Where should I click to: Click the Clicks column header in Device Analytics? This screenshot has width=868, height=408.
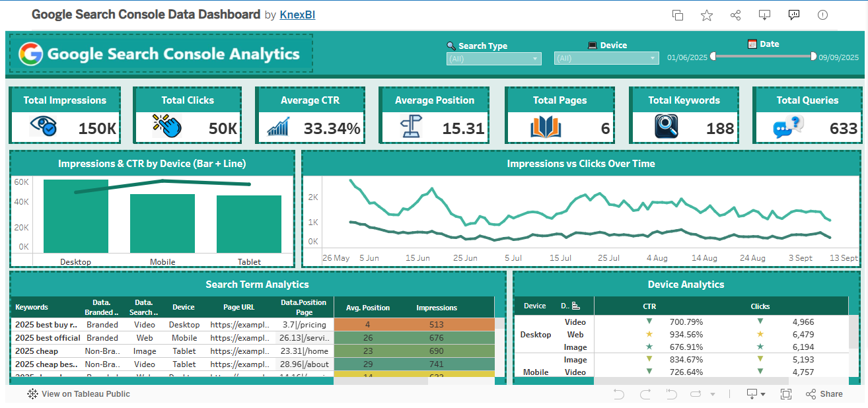pos(760,306)
